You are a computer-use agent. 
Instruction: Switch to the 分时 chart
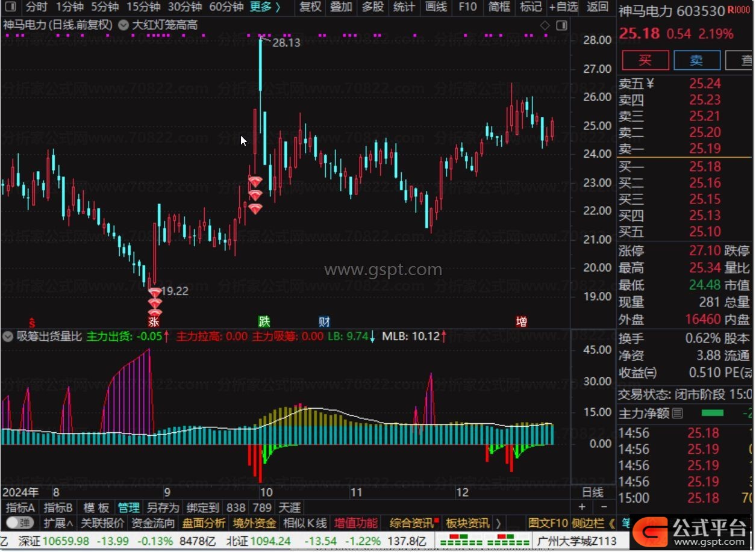[x=36, y=7]
